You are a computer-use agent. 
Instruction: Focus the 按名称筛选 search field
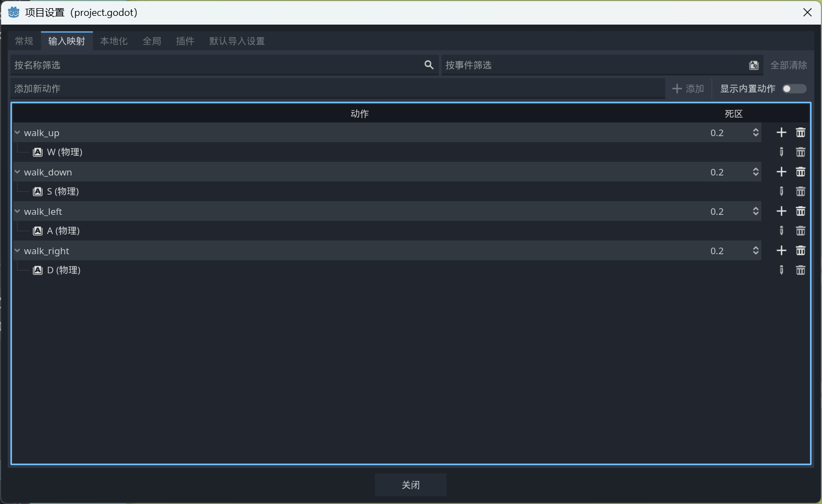coord(216,66)
